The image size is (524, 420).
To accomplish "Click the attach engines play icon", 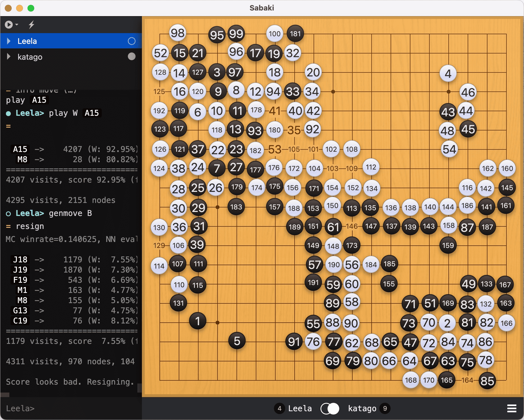I will 8,25.
